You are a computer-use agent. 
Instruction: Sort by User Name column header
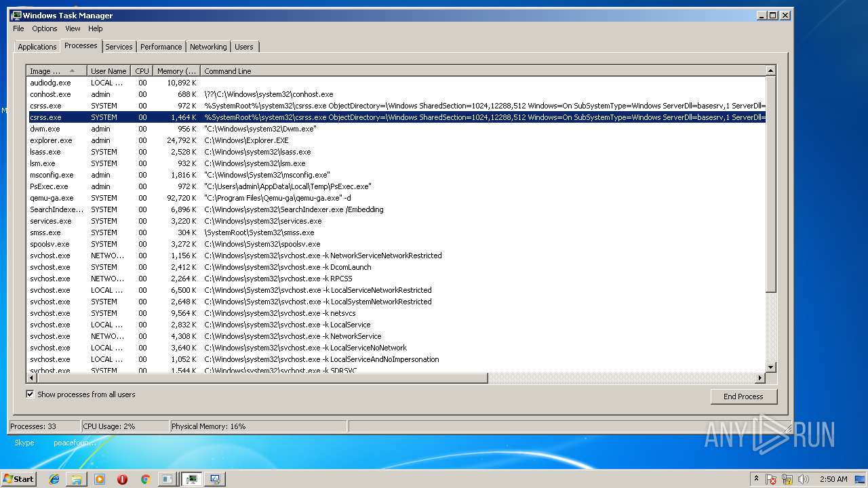109,71
